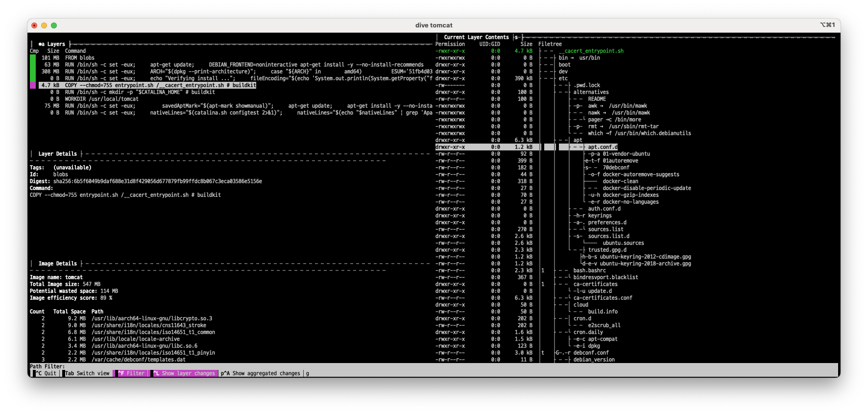Select the which.debianutils link entry
The image size is (868, 414).
(x=640, y=133)
